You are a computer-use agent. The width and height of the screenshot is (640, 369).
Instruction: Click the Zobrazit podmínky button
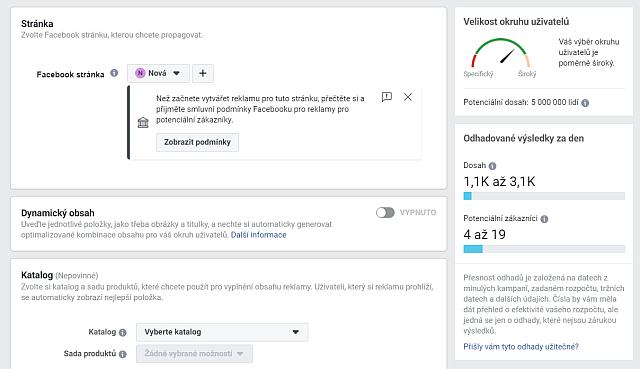click(197, 142)
